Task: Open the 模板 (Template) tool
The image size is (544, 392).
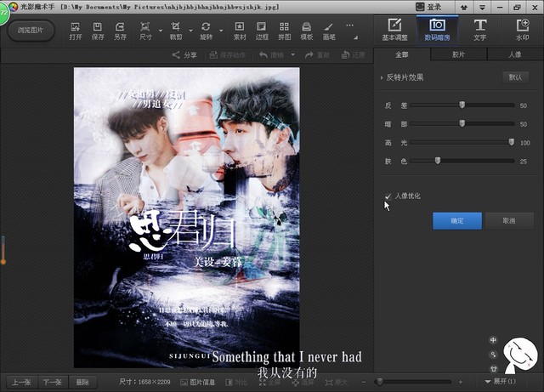Action: 307,31
